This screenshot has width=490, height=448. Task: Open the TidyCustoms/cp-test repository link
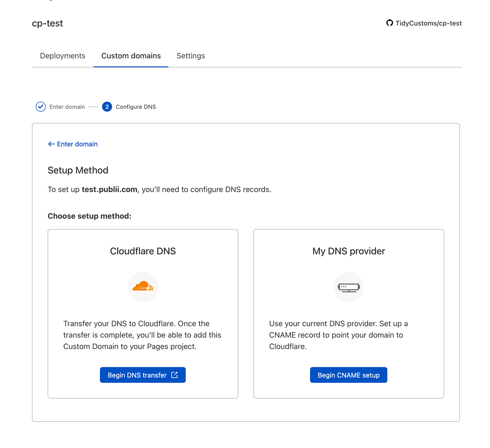point(429,23)
